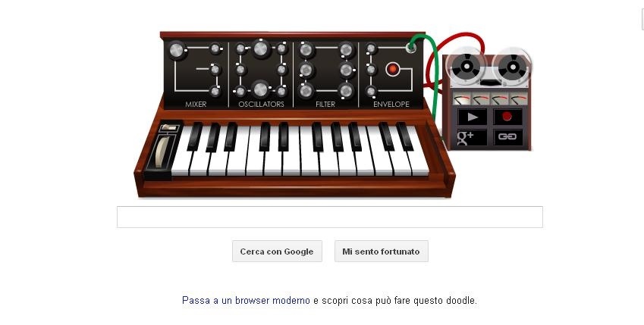Click the large top Oscillators knob
This screenshot has width=644, height=325.
point(260,48)
